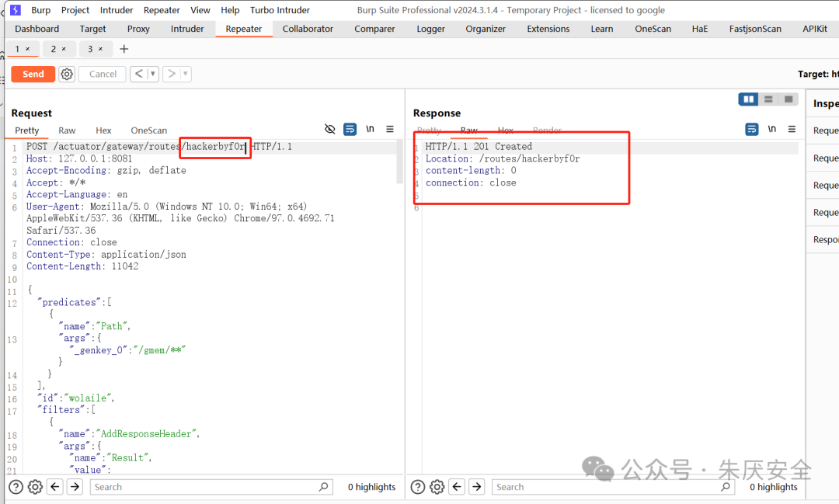
Task: Switch to the Collaborator tab
Action: [x=308, y=29]
